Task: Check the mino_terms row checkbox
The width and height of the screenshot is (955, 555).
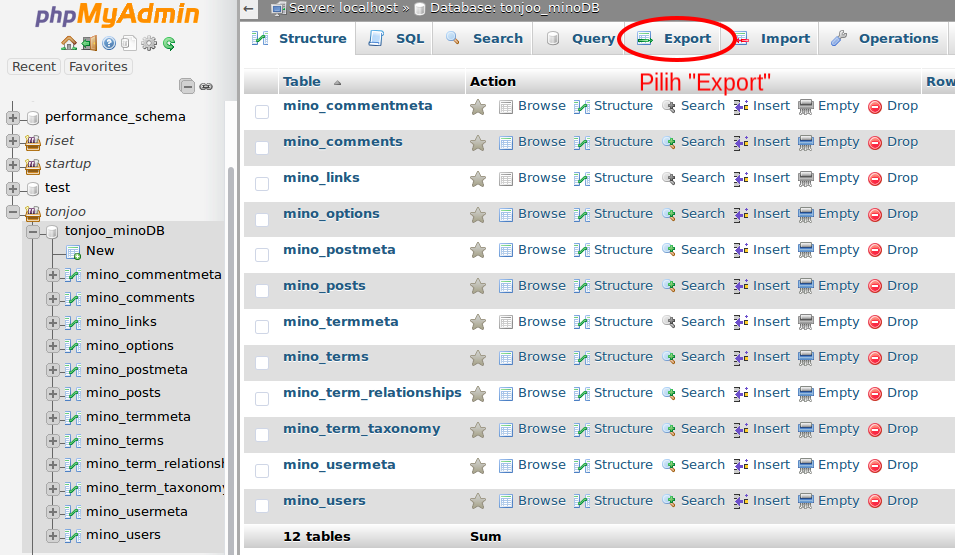Action: pyautogui.click(x=262, y=362)
